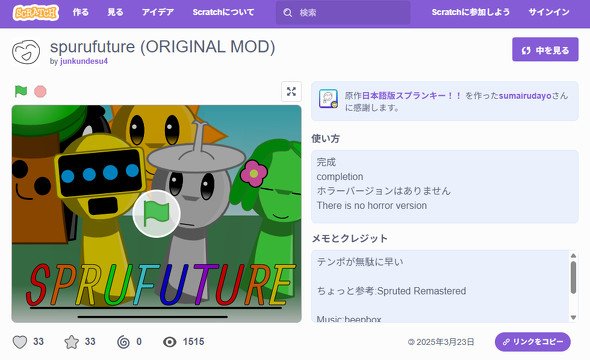
Task: Click the '完成' line in instructions
Action: [326, 162]
